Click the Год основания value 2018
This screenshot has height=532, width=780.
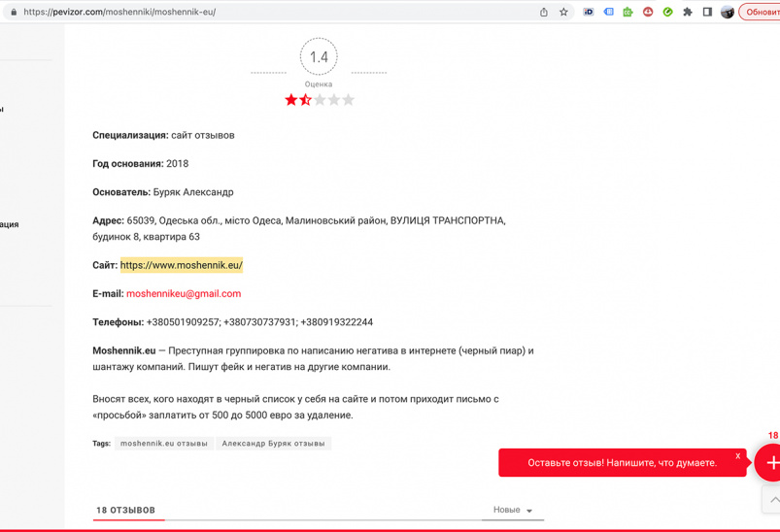(x=177, y=163)
